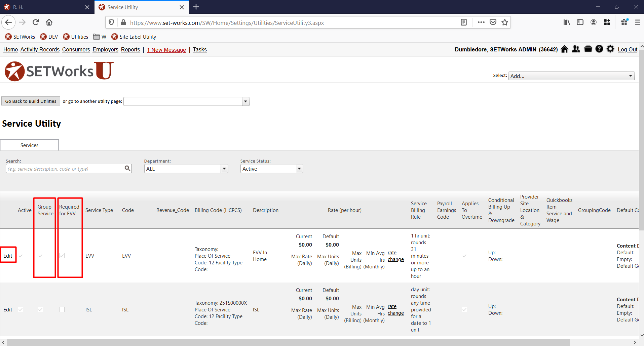Show site security info via padlock icon
644x346 pixels.
[123, 23]
